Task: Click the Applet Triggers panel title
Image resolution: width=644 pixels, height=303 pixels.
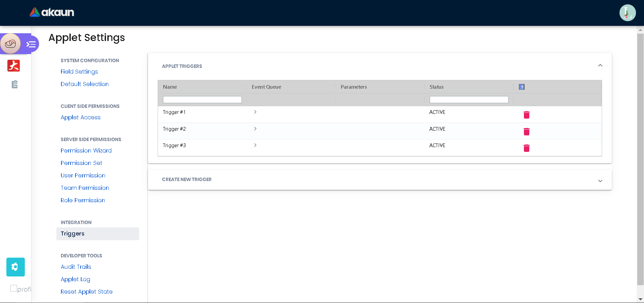Action: [182, 66]
